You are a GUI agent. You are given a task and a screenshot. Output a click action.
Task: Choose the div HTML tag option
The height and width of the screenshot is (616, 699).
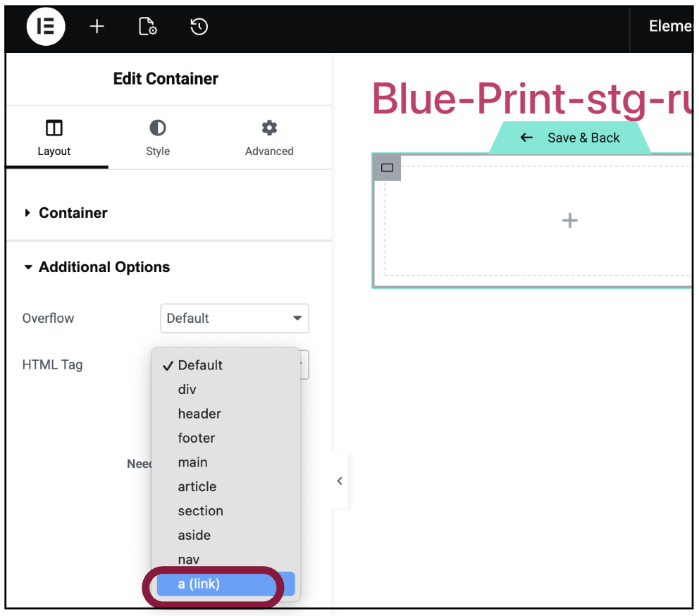[187, 390]
